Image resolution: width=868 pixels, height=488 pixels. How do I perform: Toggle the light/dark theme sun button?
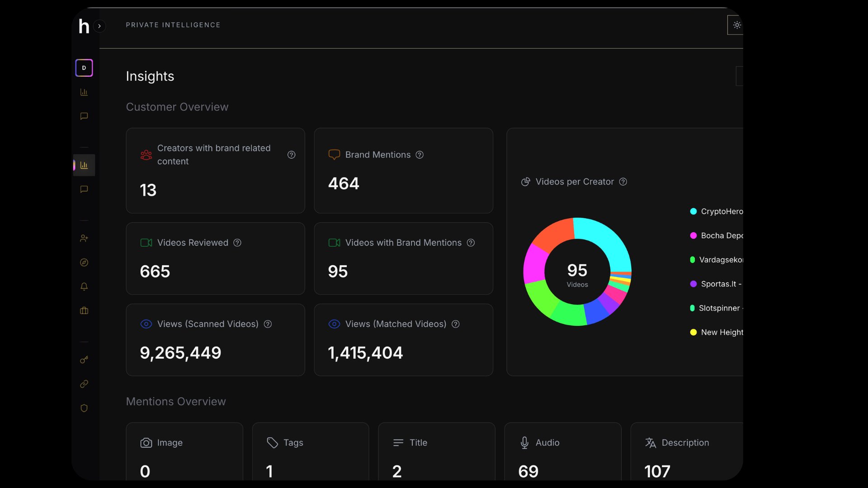[x=736, y=25]
